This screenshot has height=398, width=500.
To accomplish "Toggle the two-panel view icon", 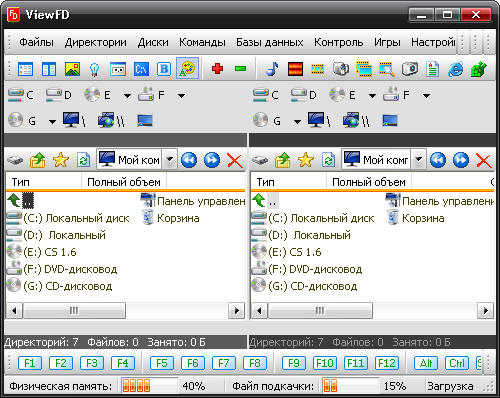I will point(49,69).
